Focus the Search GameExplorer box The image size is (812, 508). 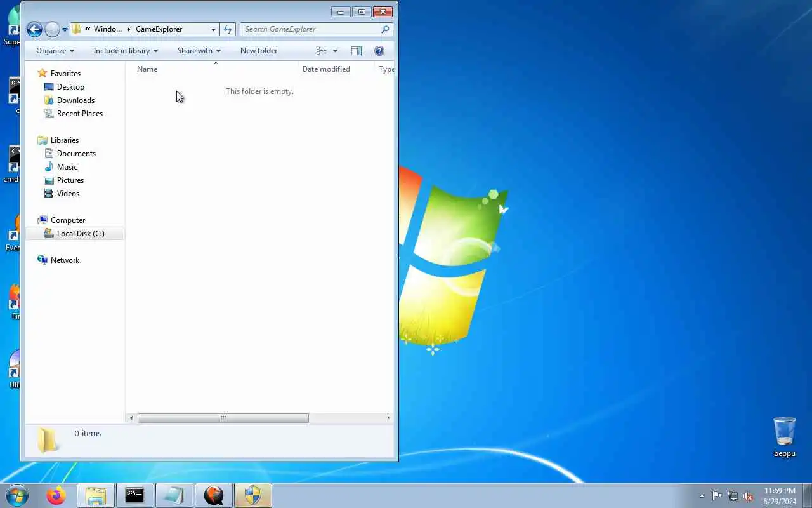(x=311, y=29)
